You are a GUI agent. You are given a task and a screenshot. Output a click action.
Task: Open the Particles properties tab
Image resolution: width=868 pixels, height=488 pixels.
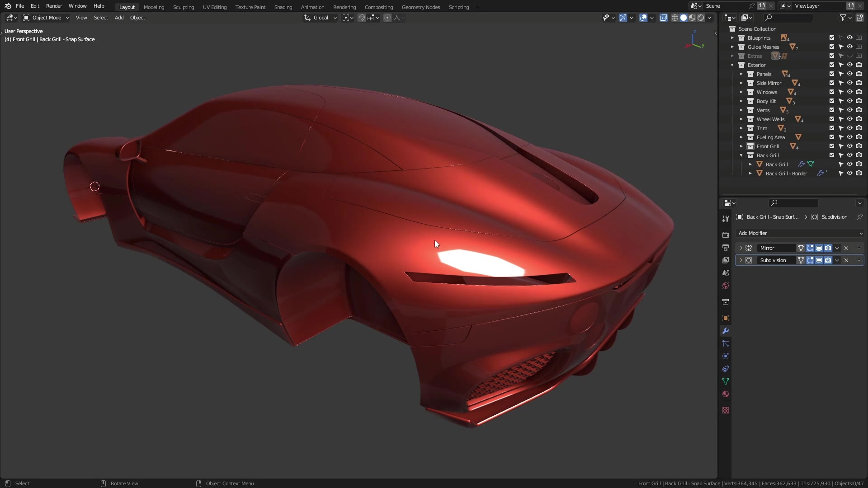(x=726, y=343)
